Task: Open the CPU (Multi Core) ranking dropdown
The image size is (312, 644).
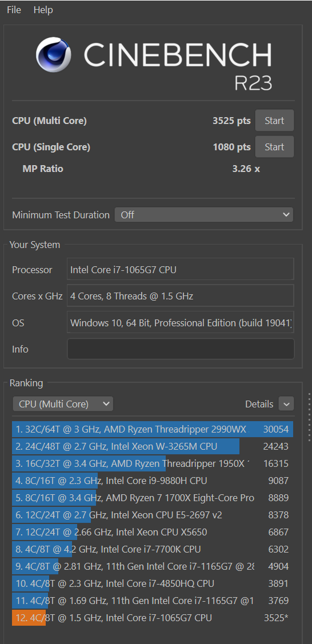Action: point(63,404)
